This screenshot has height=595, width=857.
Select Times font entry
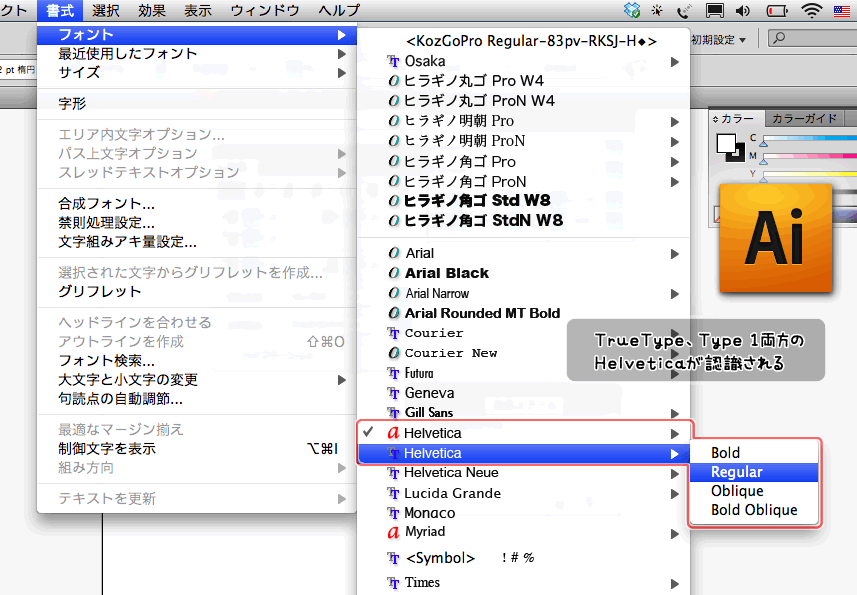[524, 583]
